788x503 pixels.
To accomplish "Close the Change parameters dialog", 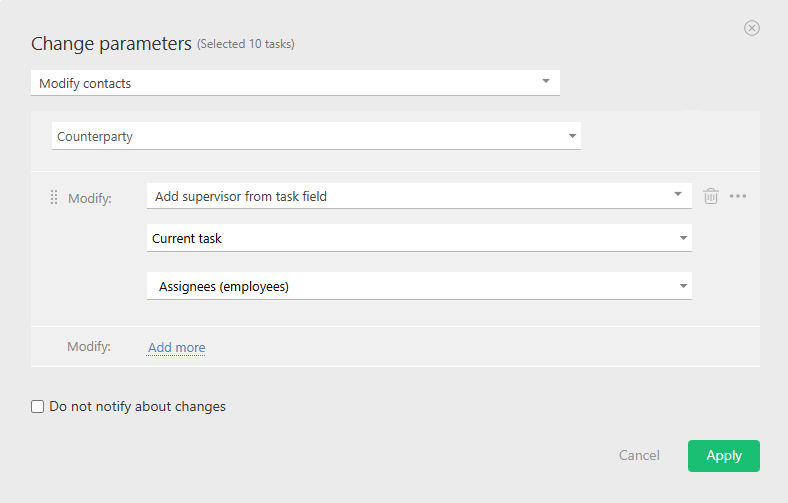I will coord(752,28).
